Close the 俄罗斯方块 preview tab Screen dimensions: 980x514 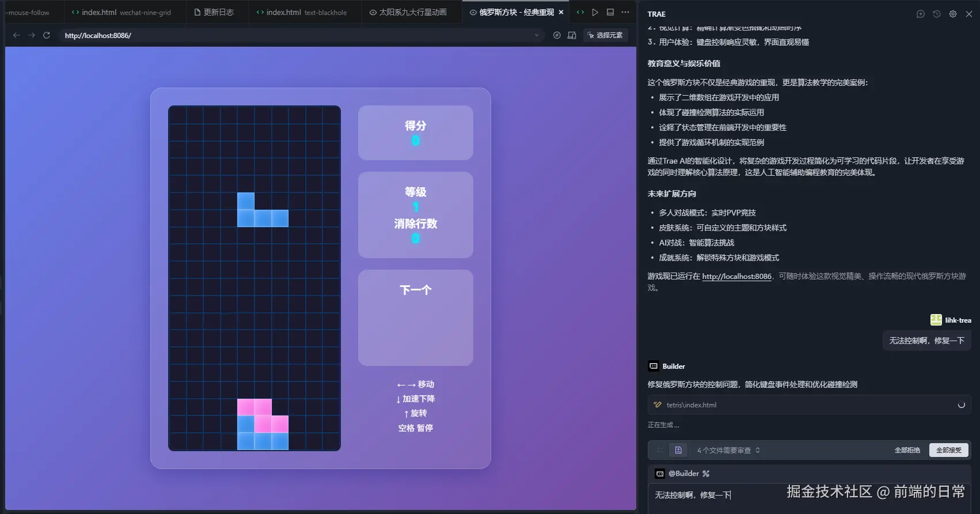click(x=561, y=12)
